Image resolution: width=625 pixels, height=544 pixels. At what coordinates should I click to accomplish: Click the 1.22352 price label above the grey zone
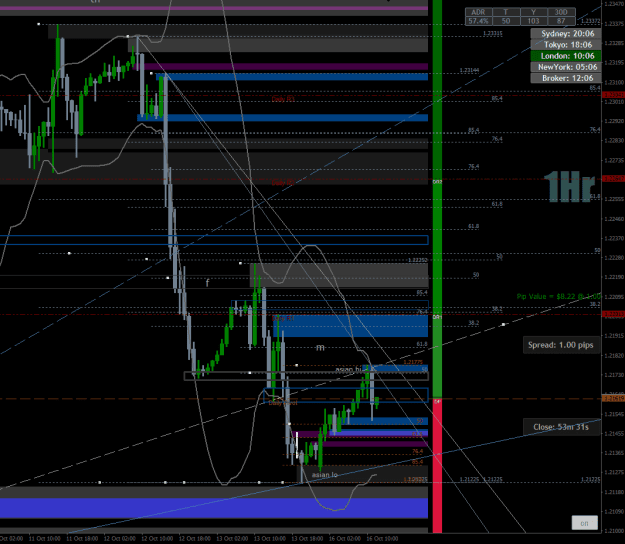click(417, 260)
